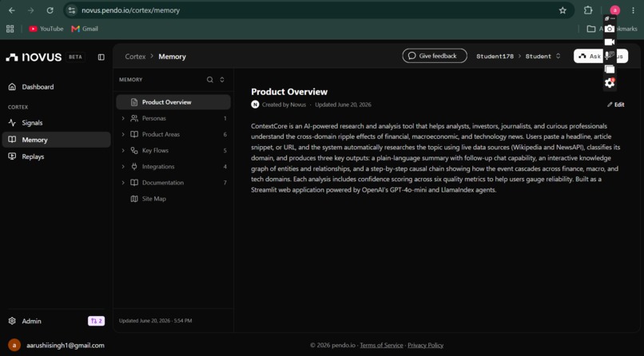Viewport: 644px width, 356px height.
Task: Open the Gmail bookmark
Action: [85, 29]
